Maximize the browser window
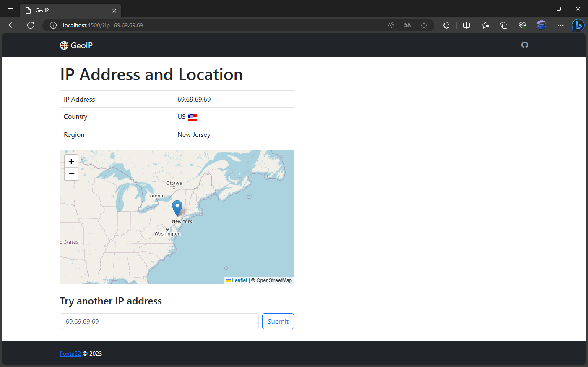Screen dimensions: 588x367 click(559, 9)
